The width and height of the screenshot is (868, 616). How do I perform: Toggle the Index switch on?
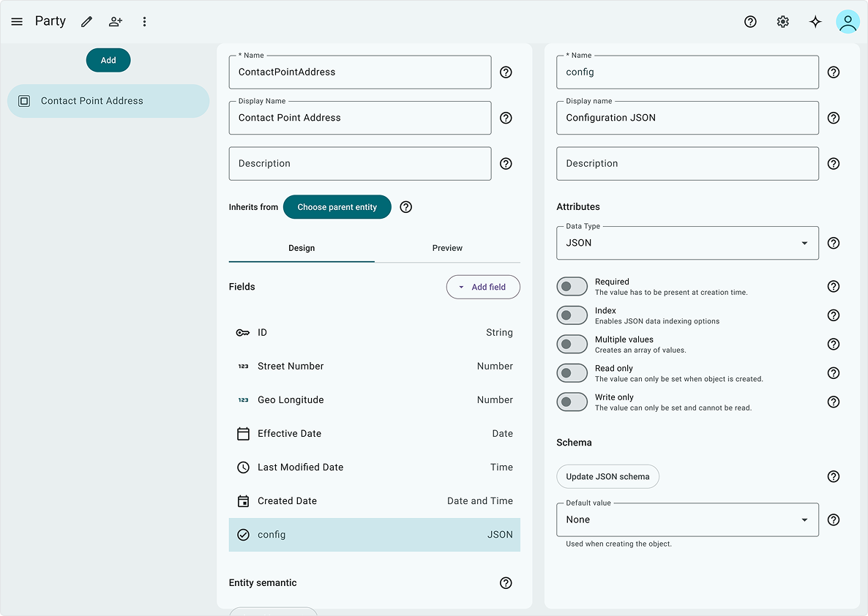[572, 315]
